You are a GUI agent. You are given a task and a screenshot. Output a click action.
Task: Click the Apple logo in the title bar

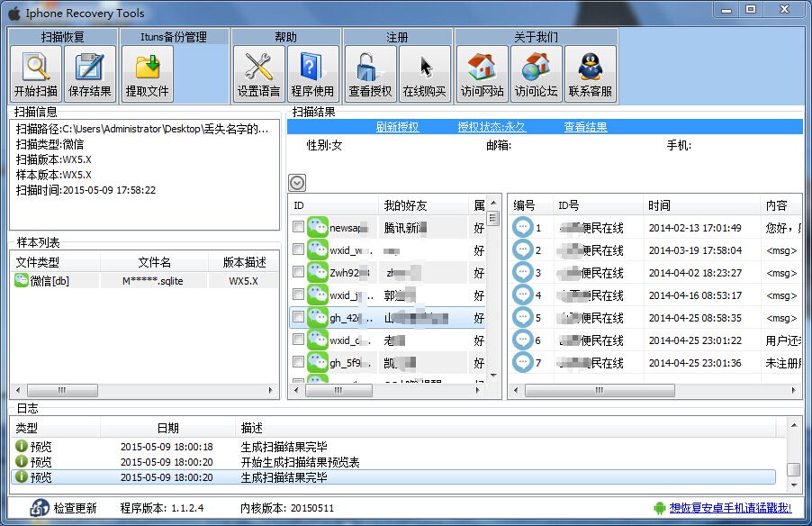pyautogui.click(x=14, y=13)
